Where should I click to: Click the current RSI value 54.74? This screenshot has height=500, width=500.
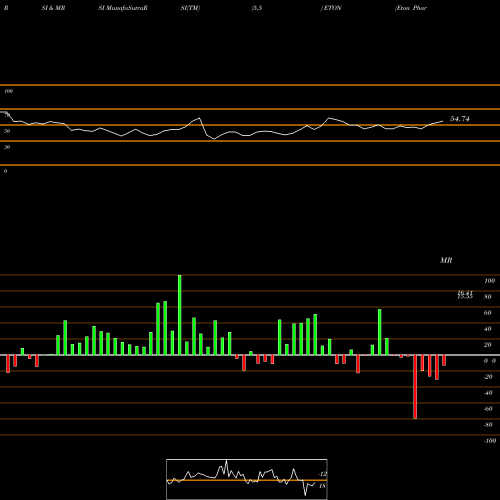click(x=460, y=119)
